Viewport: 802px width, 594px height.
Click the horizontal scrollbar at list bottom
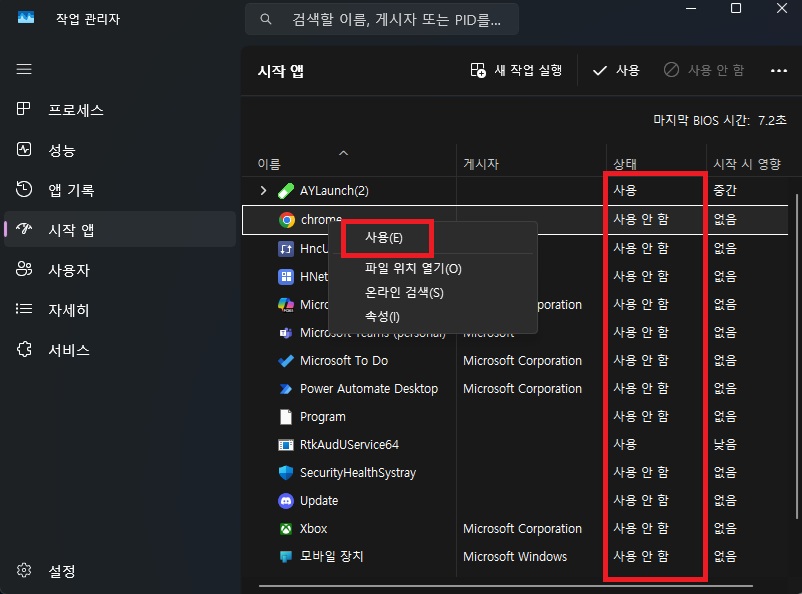(x=505, y=585)
